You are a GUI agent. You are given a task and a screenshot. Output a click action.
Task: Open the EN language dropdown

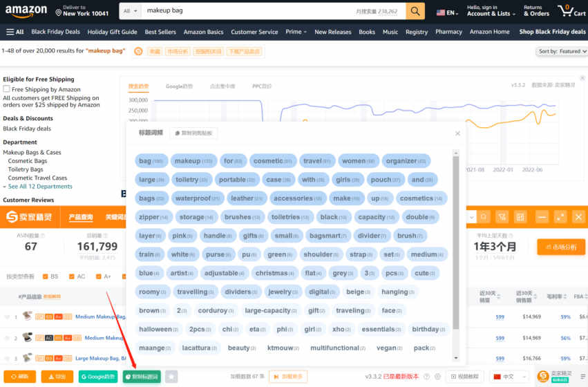point(447,12)
